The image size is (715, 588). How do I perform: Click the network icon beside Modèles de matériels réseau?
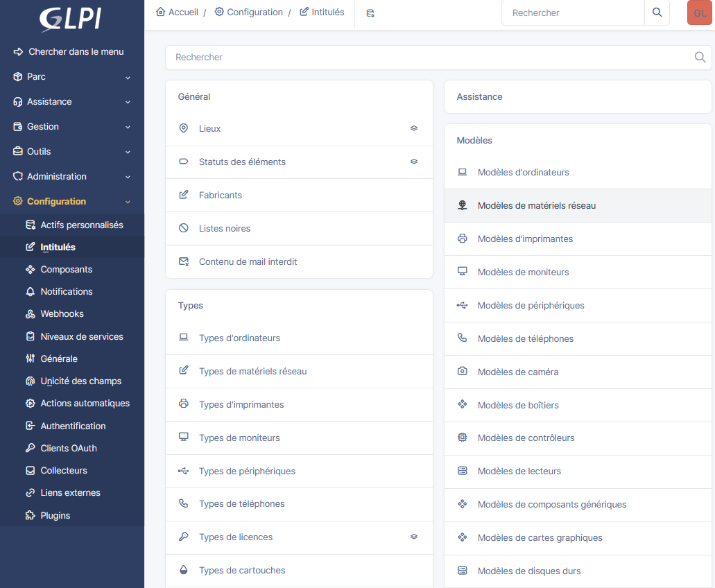[x=463, y=205]
